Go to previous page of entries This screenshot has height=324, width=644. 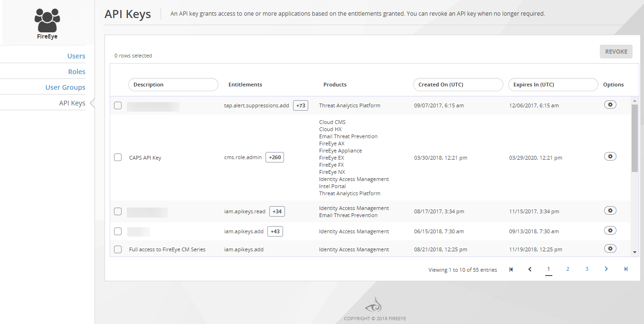tap(530, 269)
